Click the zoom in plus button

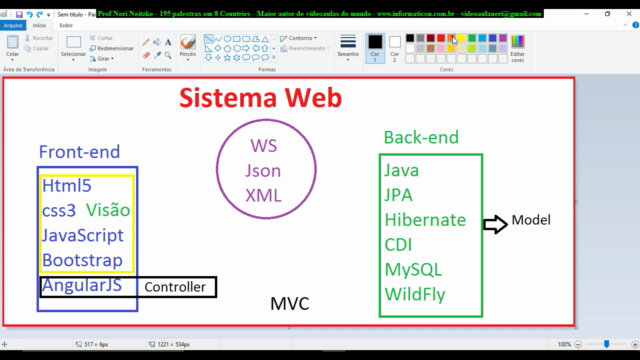point(635,344)
